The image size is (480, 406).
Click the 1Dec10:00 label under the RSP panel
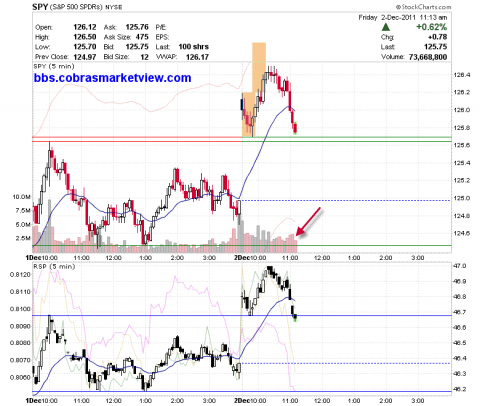click(42, 401)
